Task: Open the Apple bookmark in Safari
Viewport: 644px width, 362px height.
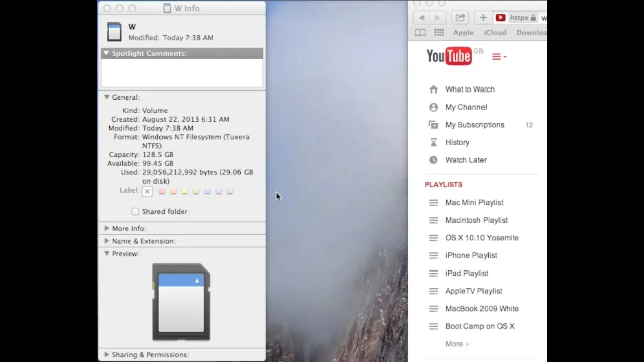Action: point(463,33)
